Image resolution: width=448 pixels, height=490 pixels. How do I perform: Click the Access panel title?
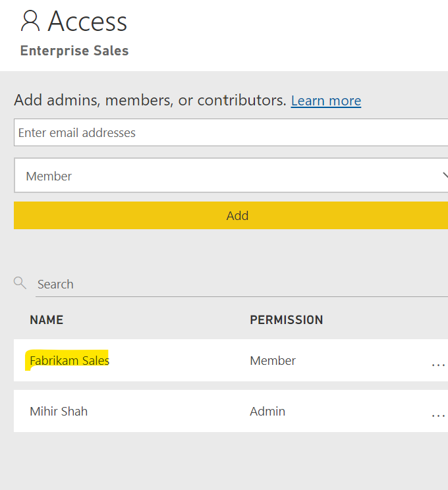click(x=87, y=22)
